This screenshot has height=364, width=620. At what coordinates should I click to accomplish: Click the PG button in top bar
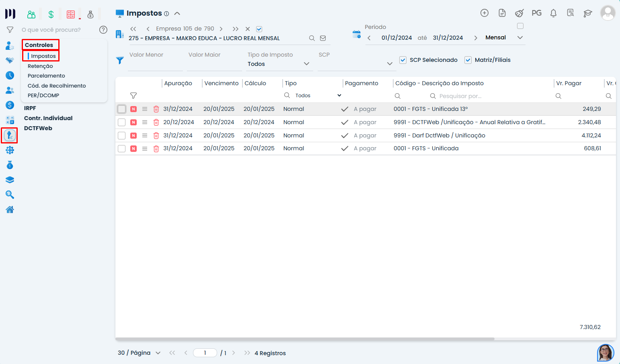536,13
